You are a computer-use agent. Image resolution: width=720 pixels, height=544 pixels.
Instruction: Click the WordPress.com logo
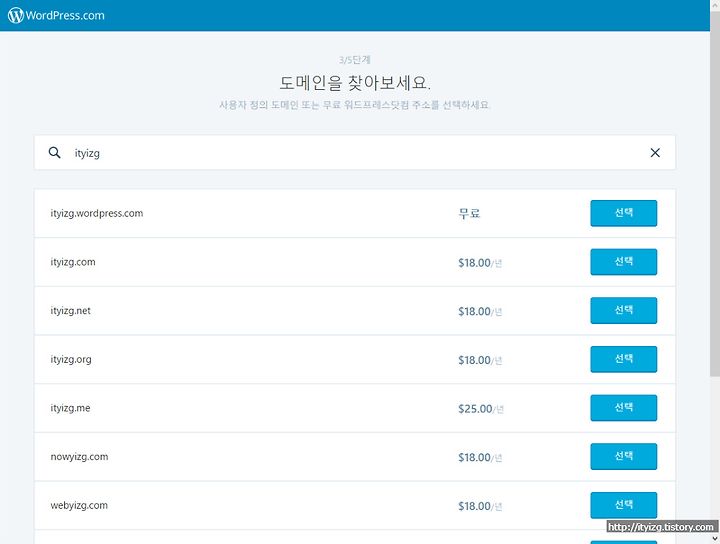coord(56,15)
